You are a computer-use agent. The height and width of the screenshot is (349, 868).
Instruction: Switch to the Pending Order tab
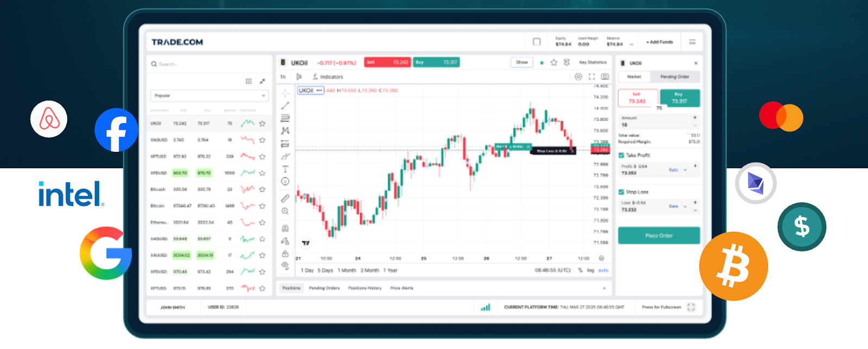[674, 77]
